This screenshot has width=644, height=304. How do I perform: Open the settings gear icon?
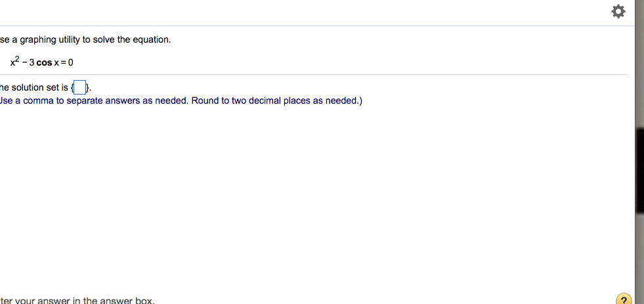click(x=618, y=12)
